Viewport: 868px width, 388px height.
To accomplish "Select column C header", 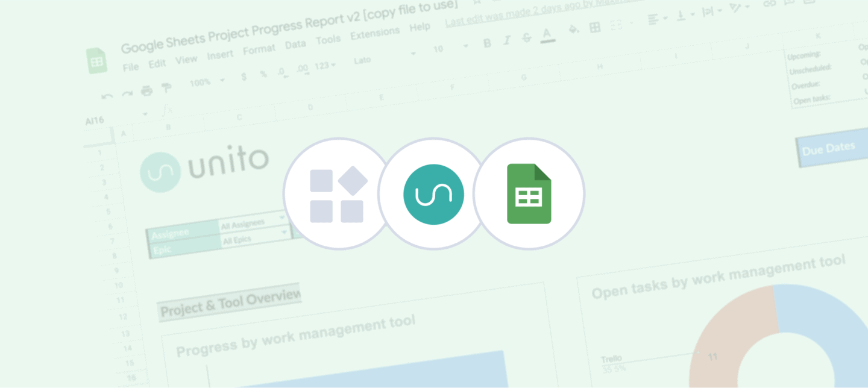I will (239, 117).
